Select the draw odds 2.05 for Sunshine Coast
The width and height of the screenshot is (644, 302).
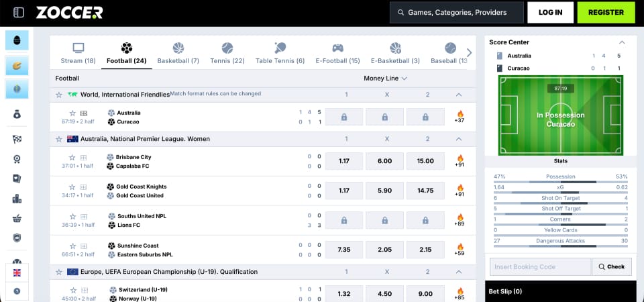point(385,250)
